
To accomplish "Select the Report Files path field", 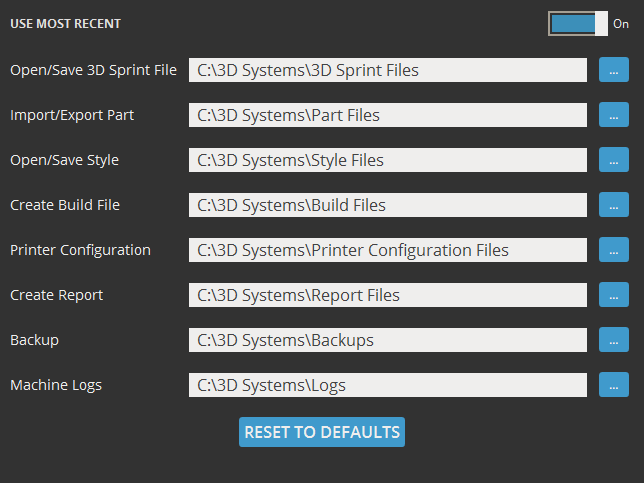I will pos(387,295).
